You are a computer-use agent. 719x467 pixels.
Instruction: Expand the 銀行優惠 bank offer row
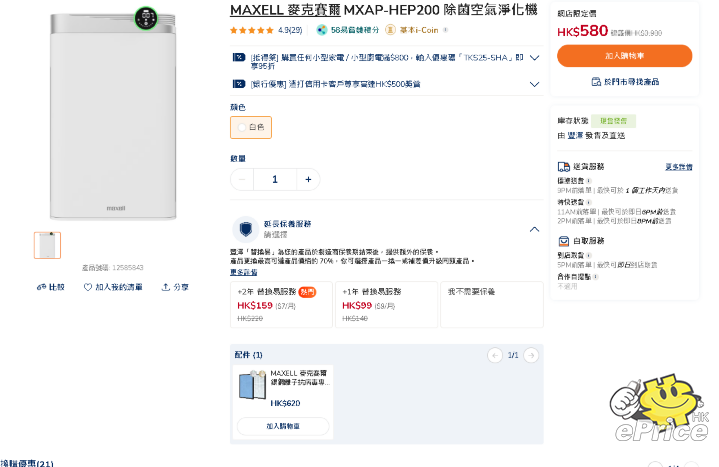(x=534, y=84)
